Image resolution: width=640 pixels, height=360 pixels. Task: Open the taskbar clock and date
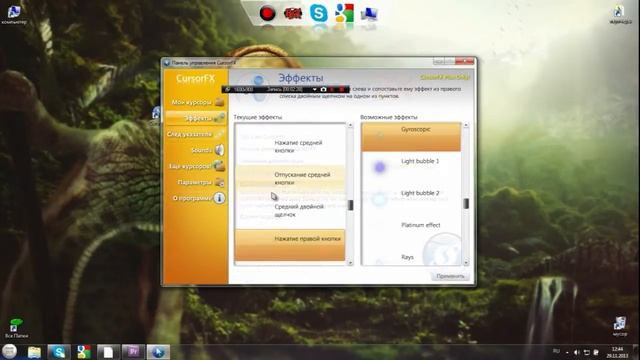point(617,352)
